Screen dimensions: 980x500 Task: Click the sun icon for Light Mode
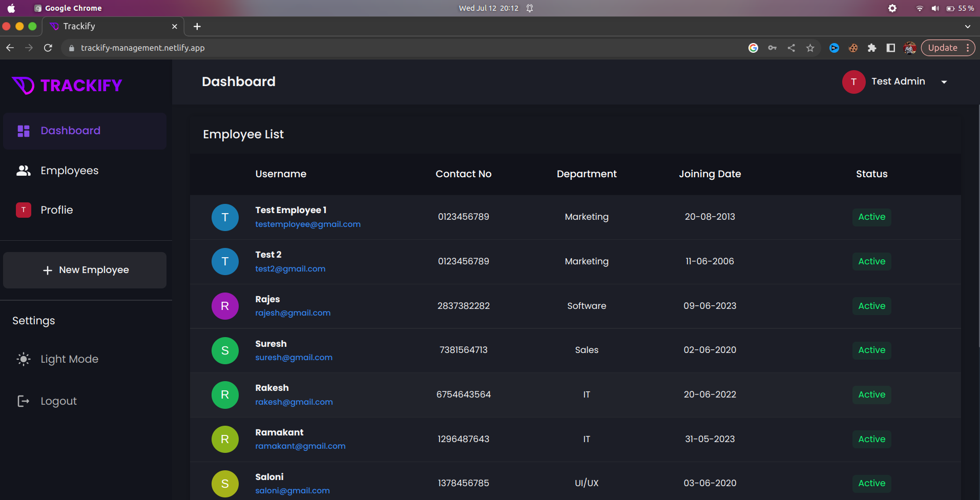pos(24,359)
